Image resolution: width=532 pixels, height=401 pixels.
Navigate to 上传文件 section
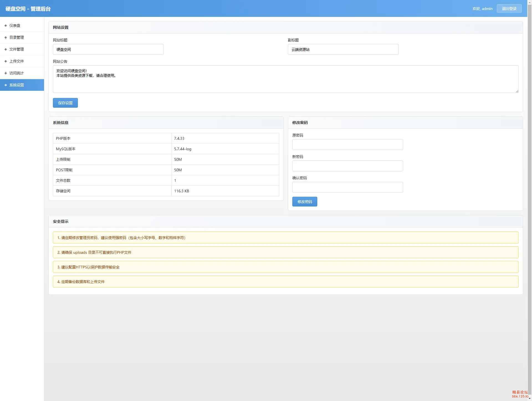[17, 61]
